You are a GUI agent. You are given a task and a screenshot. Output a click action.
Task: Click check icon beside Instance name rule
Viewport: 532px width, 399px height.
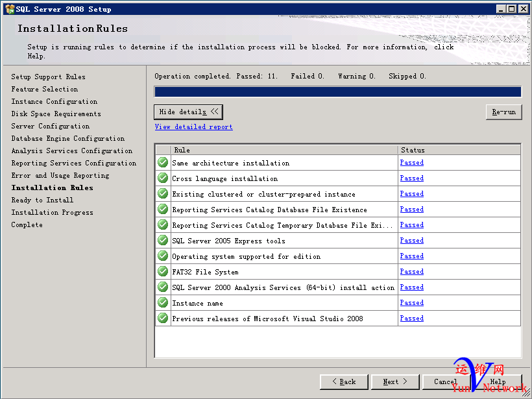pos(163,302)
